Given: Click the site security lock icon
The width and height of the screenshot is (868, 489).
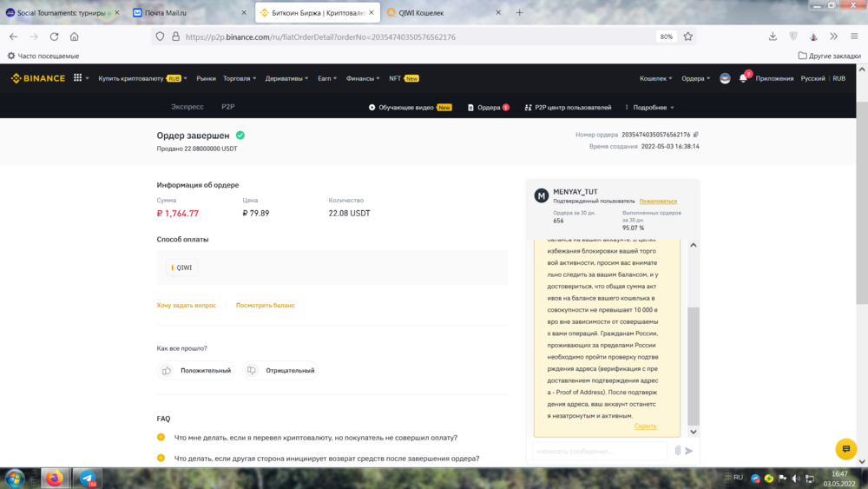Looking at the screenshot, I should click(175, 36).
